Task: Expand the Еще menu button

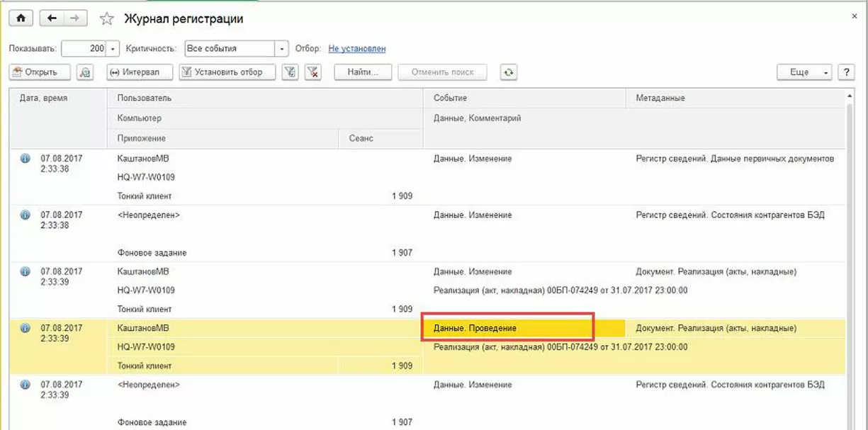Action: (x=805, y=72)
